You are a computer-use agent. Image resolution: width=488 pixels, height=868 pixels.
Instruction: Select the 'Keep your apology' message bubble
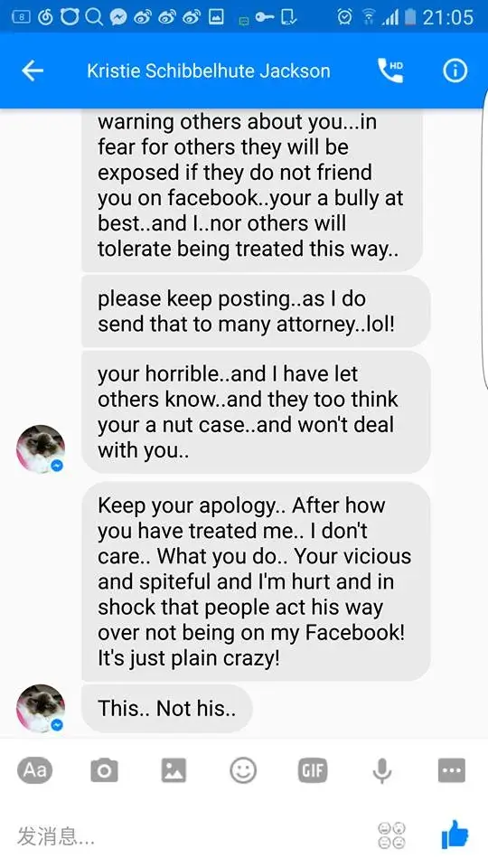click(x=256, y=581)
